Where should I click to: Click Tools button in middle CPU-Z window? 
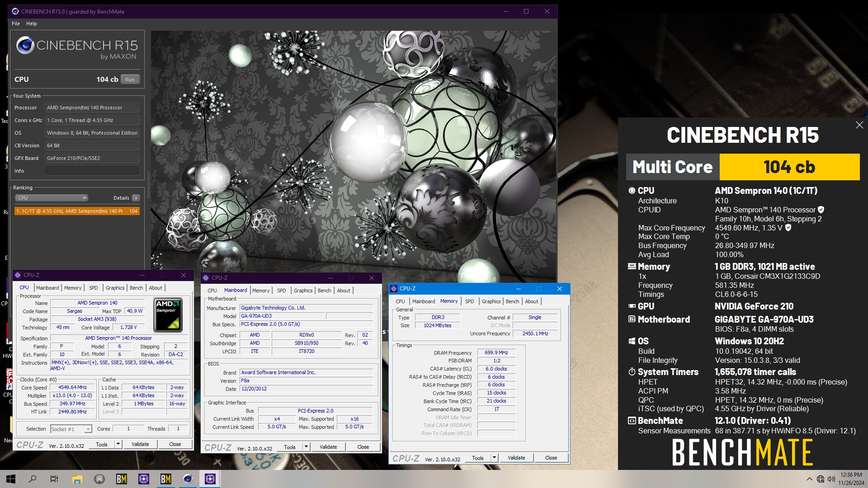point(290,447)
